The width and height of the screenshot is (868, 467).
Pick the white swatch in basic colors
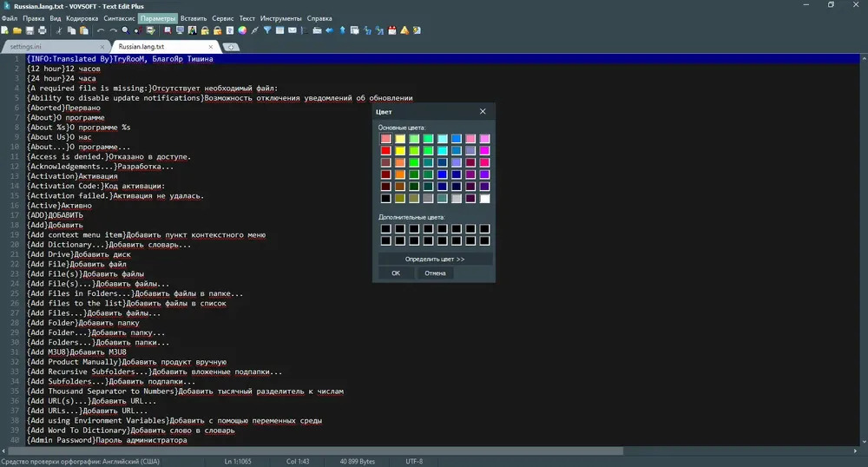tap(484, 198)
